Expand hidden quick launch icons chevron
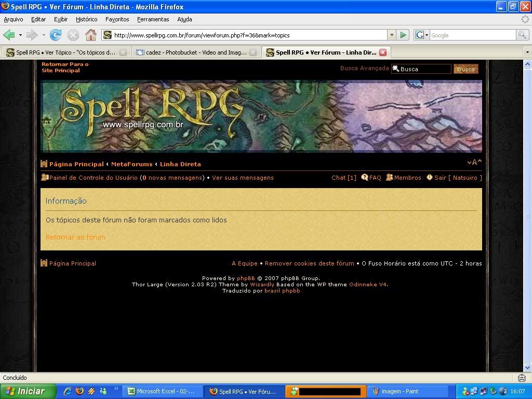The width and height of the screenshot is (532, 399). [116, 389]
